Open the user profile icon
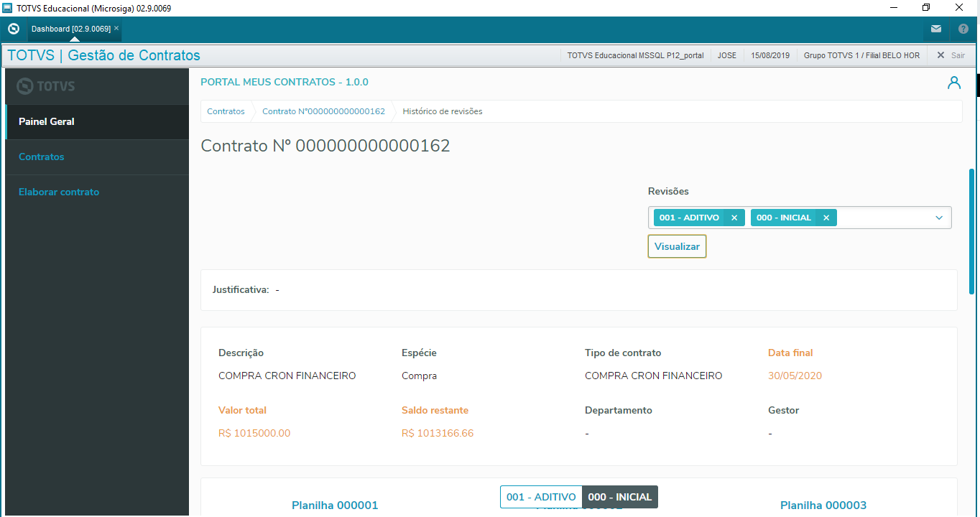Viewport: 980px width, 517px height. point(954,83)
